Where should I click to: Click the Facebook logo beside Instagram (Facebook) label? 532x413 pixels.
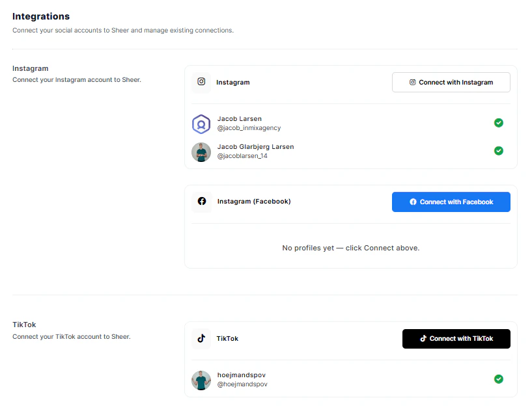(201, 202)
